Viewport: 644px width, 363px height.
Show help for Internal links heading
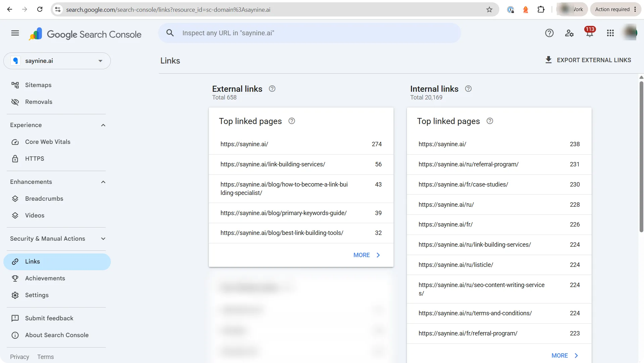coord(468,89)
